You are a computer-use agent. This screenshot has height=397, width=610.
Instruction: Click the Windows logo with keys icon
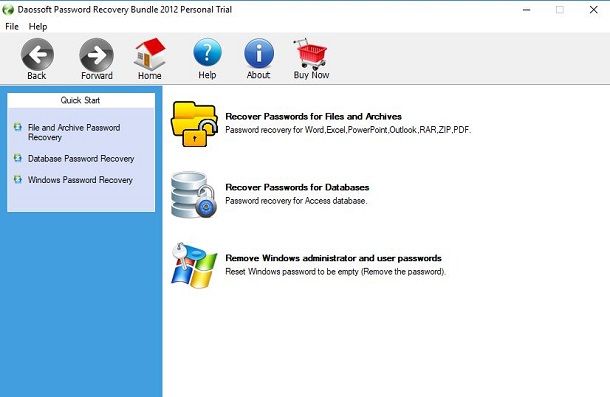tap(194, 265)
